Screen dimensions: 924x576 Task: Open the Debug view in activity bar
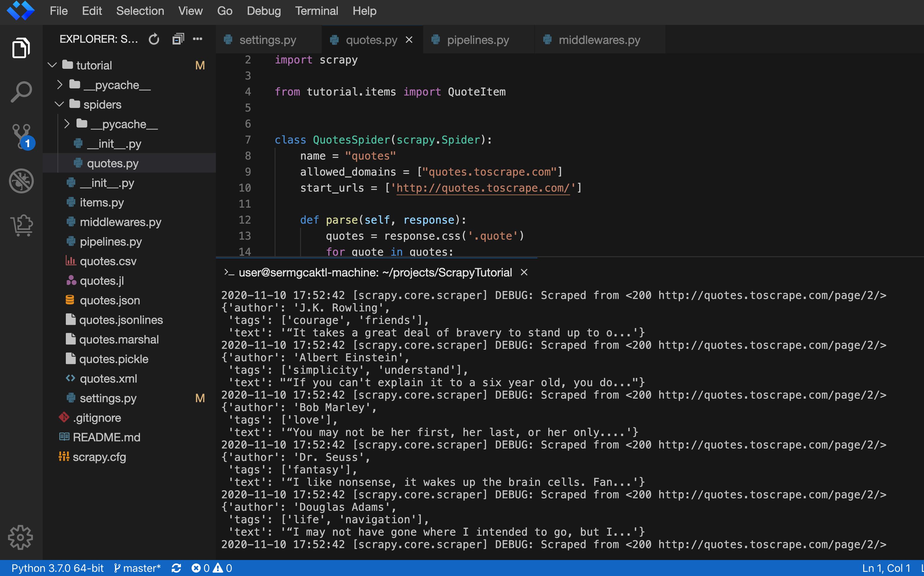21,181
